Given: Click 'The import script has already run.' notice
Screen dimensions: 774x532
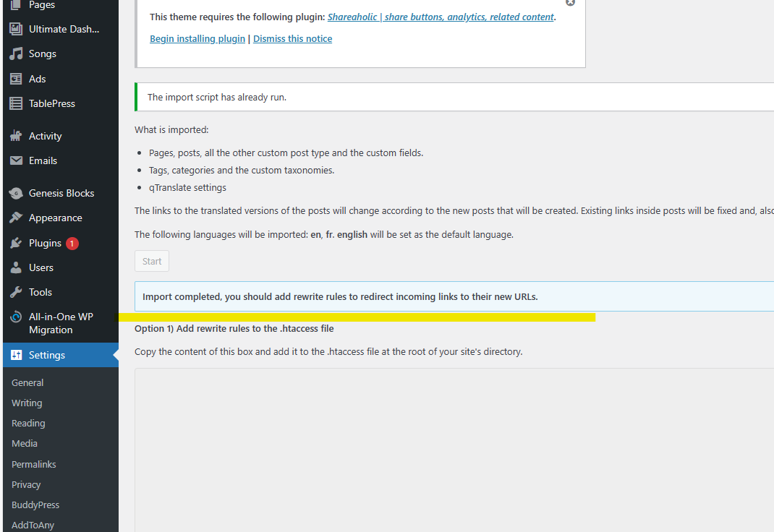Looking at the screenshot, I should pos(217,97).
